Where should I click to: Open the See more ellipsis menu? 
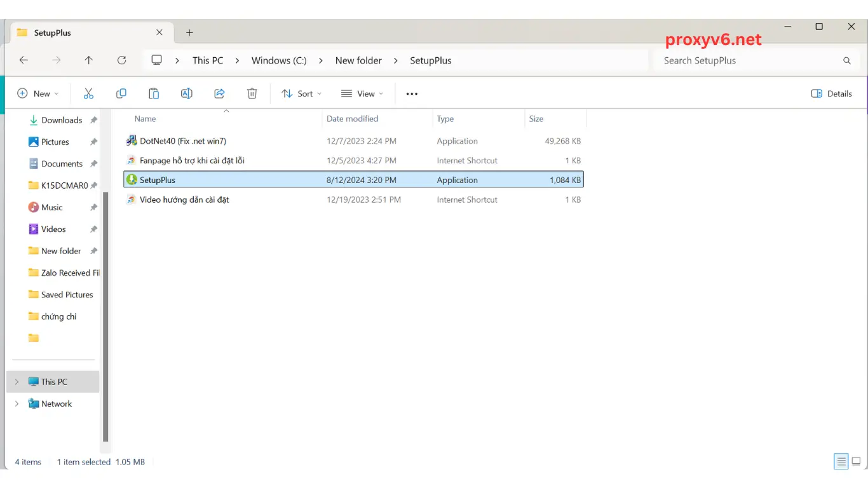pyautogui.click(x=412, y=94)
